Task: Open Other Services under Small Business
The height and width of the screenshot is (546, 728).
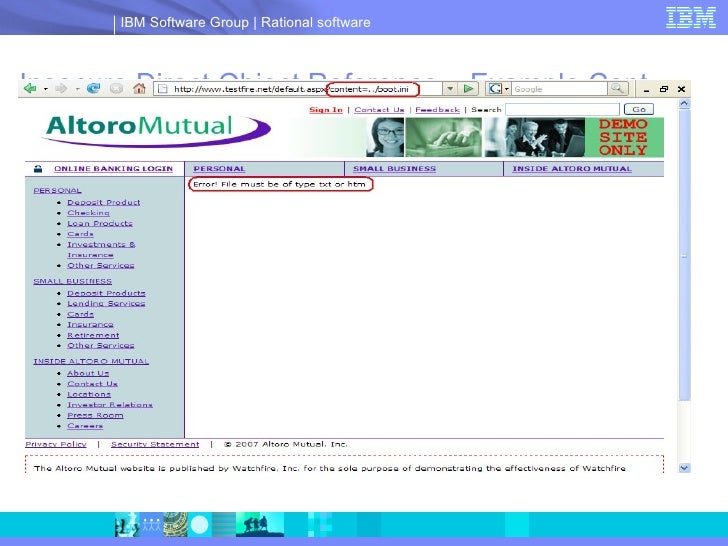Action: [x=101, y=345]
